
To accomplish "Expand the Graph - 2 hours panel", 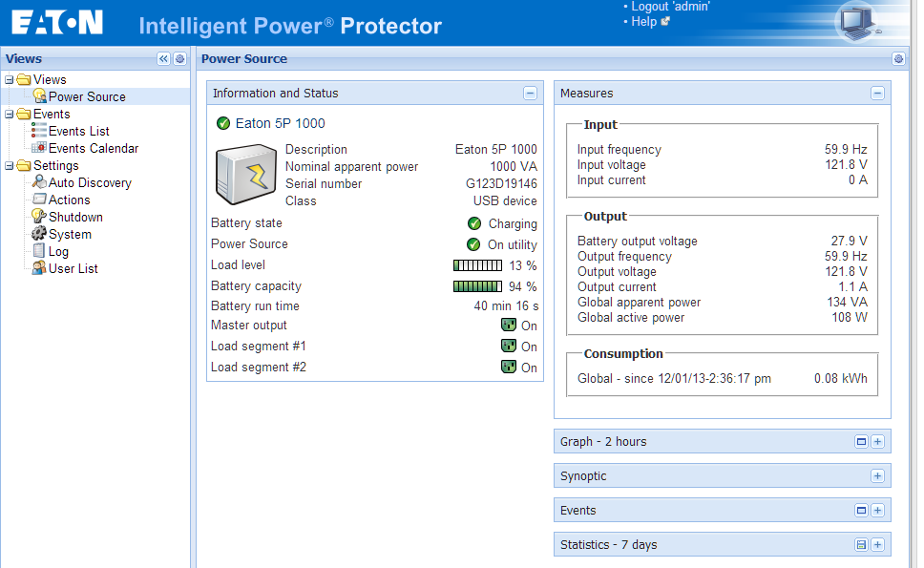I will click(877, 441).
